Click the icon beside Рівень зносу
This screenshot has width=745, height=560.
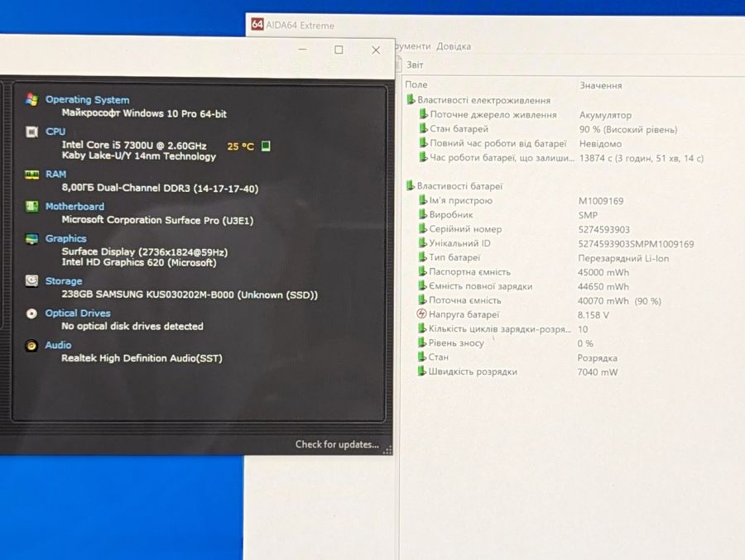click(x=422, y=342)
